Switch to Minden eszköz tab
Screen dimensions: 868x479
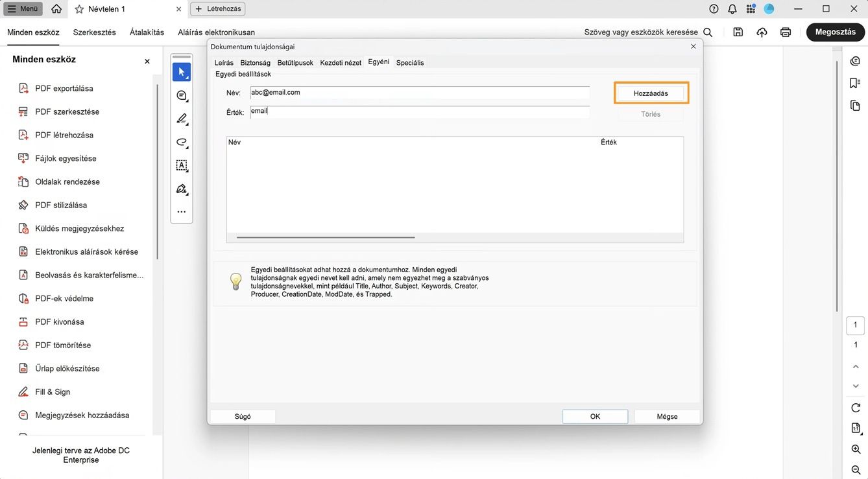(33, 32)
